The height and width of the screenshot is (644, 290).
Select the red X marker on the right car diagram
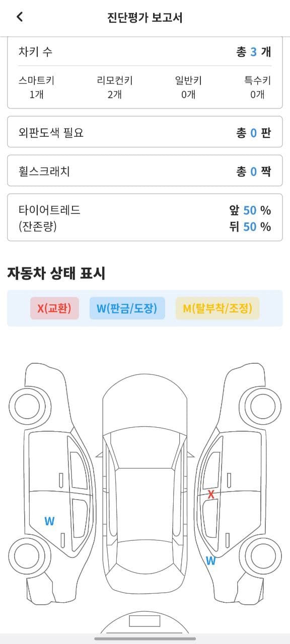pyautogui.click(x=211, y=495)
